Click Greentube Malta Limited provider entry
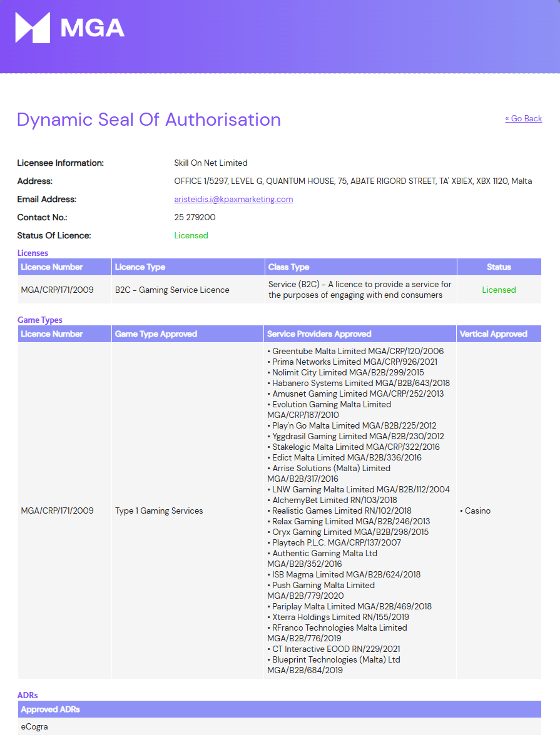This screenshot has height=737, width=560. 357,351
